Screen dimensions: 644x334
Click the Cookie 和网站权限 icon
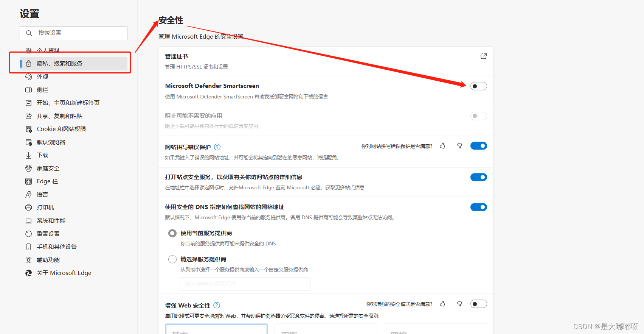click(x=28, y=129)
